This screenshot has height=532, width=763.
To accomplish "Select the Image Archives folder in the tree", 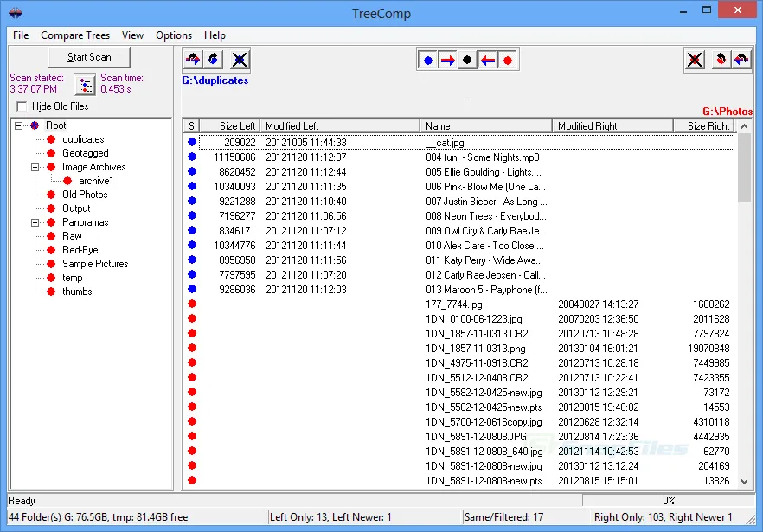I will point(94,167).
